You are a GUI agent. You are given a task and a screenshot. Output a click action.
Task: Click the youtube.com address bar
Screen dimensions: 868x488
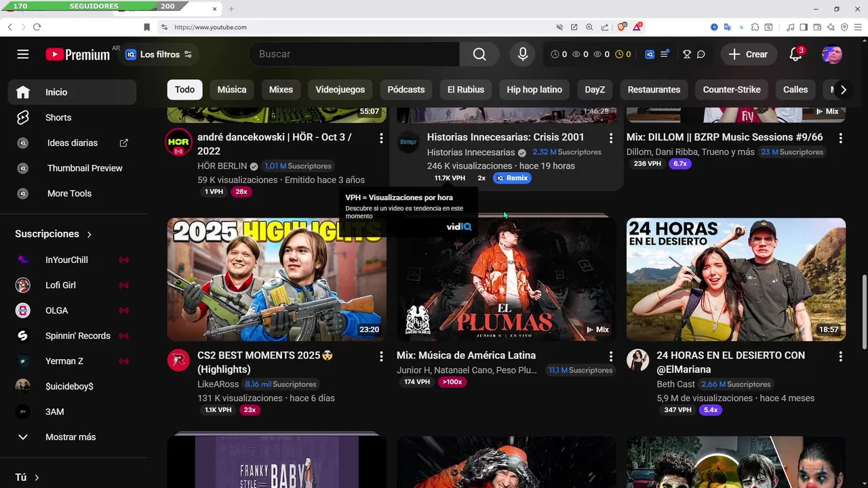point(359,27)
